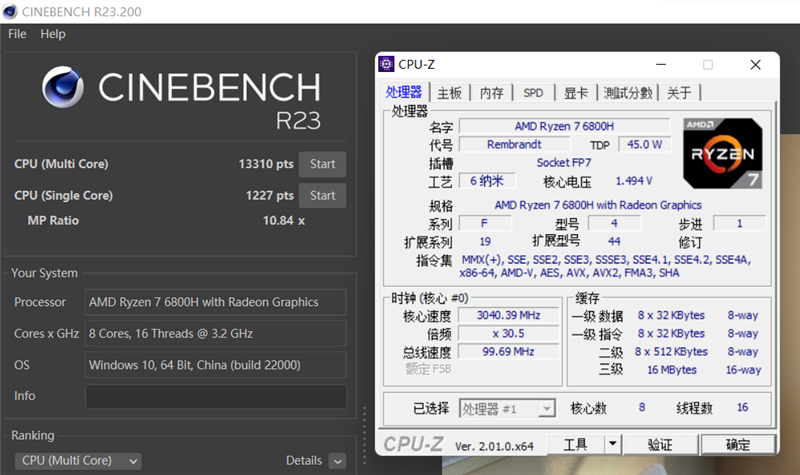This screenshot has width=800, height=475.
Task: Click the multiplier value x 30.5
Action: (508, 334)
